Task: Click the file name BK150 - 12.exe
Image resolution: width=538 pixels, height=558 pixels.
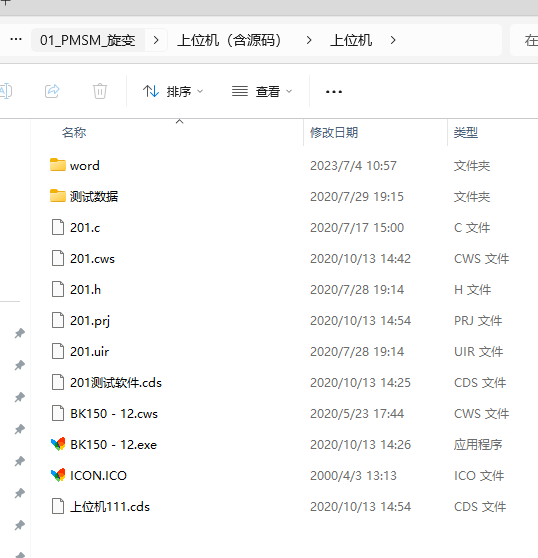Action: (114, 444)
